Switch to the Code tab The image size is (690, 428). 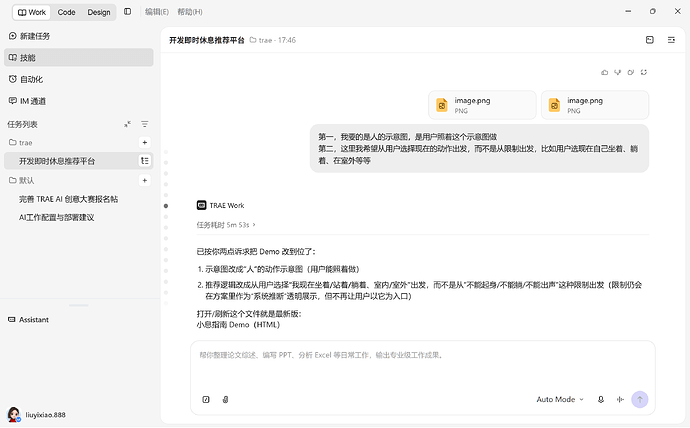(66, 12)
